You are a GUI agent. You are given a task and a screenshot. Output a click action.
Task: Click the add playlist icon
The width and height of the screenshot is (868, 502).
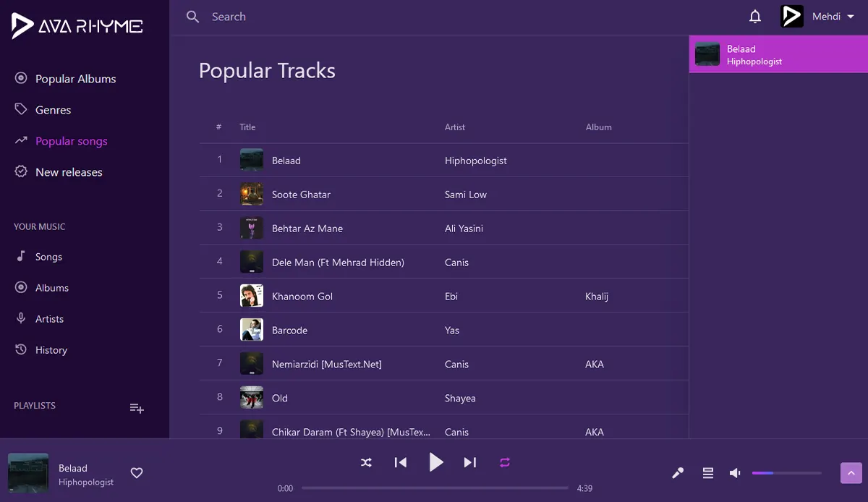pyautogui.click(x=137, y=408)
